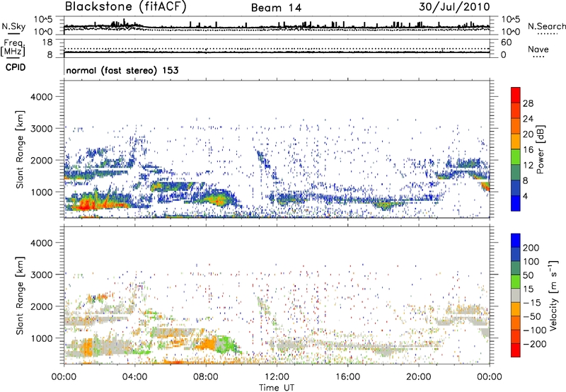
Task: Click the 60 tick on the Nave axis
Action: [x=506, y=42]
